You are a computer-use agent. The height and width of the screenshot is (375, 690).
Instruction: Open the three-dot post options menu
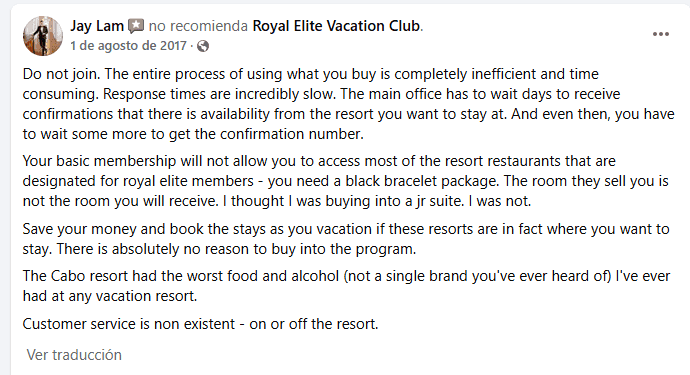[661, 34]
